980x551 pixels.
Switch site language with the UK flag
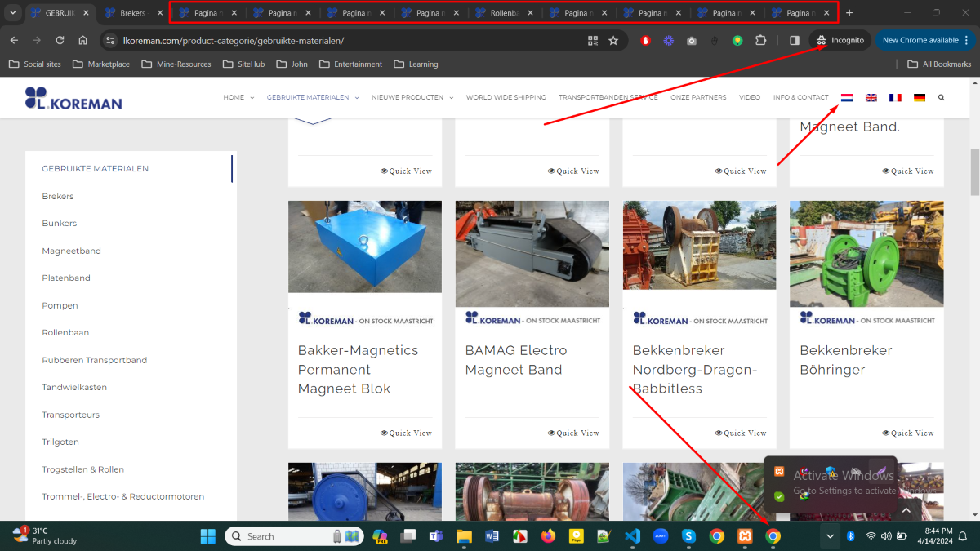click(871, 97)
